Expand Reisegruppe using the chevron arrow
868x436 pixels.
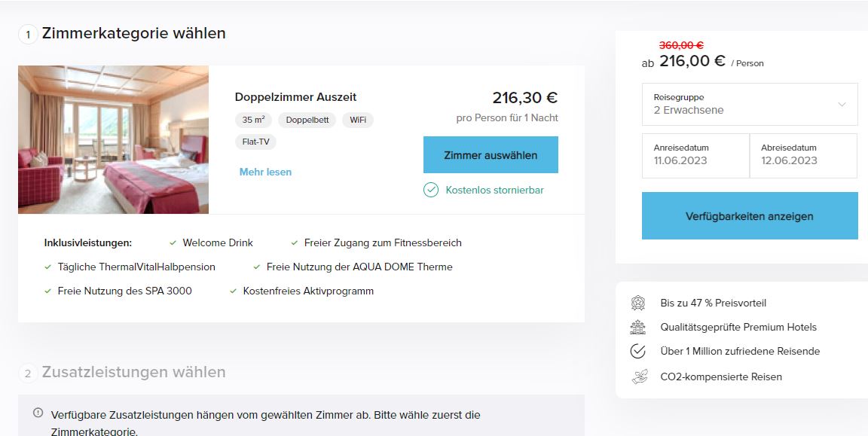pyautogui.click(x=842, y=104)
